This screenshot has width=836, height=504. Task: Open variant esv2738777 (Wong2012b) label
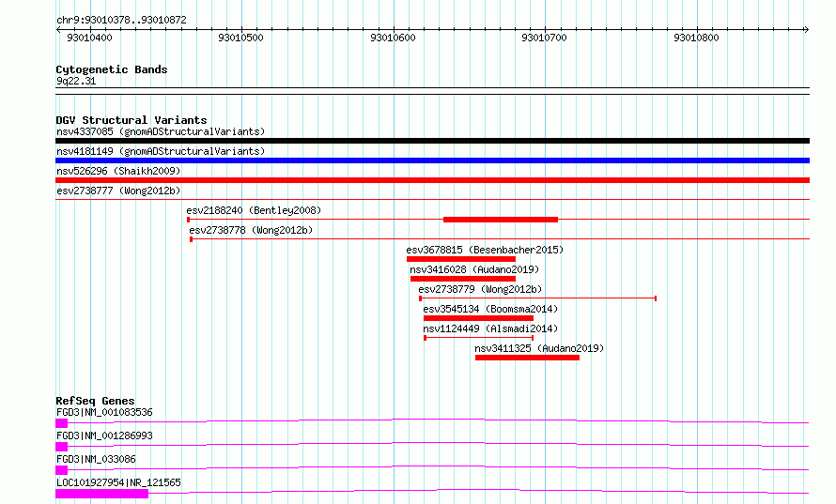click(x=118, y=191)
